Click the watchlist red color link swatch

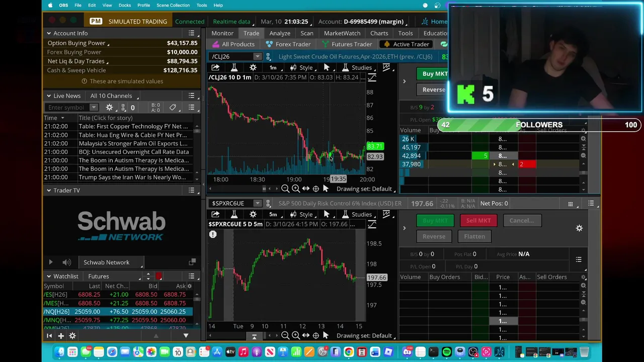159,276
